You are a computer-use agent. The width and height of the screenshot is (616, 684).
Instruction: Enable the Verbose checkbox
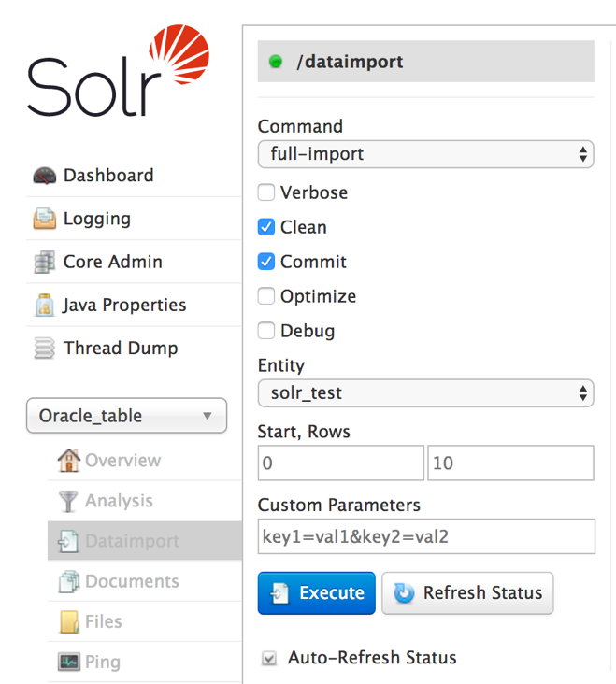[x=266, y=193]
